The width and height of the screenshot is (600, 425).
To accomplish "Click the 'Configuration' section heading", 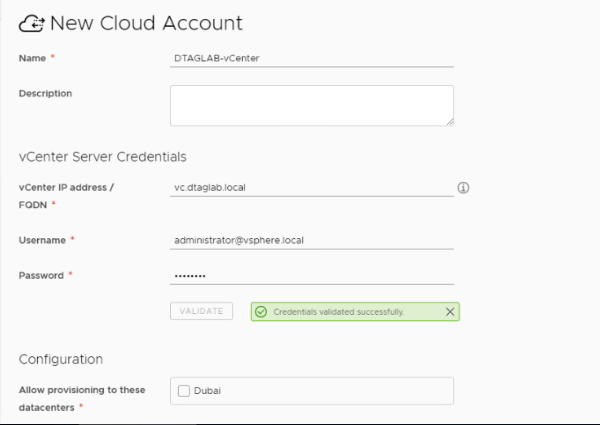I will 63,359.
